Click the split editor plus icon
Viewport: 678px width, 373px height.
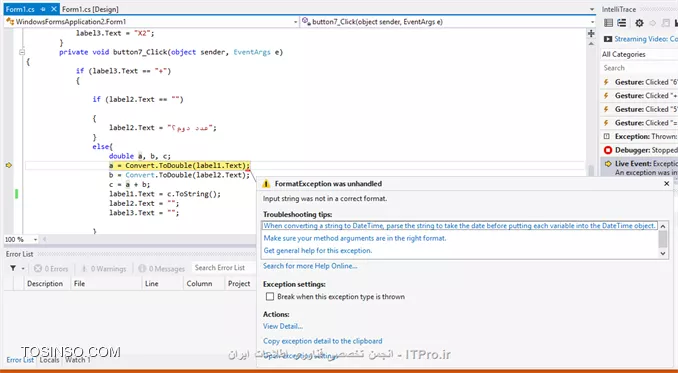(x=591, y=33)
